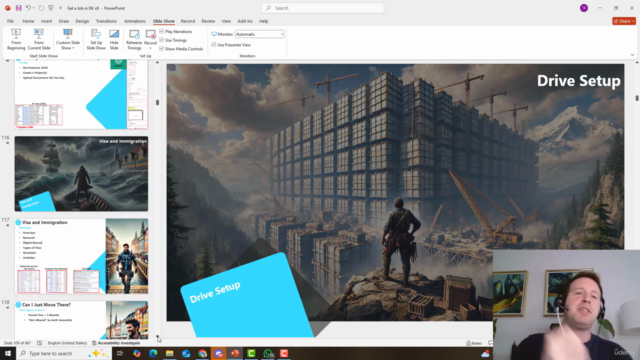Viewport: 640px width, 360px height.
Task: Expand the Custom Slide Show dropdown
Action: [68, 39]
